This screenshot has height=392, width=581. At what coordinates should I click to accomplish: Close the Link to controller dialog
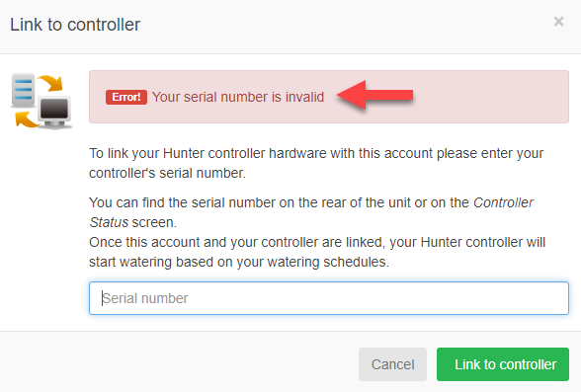558,22
